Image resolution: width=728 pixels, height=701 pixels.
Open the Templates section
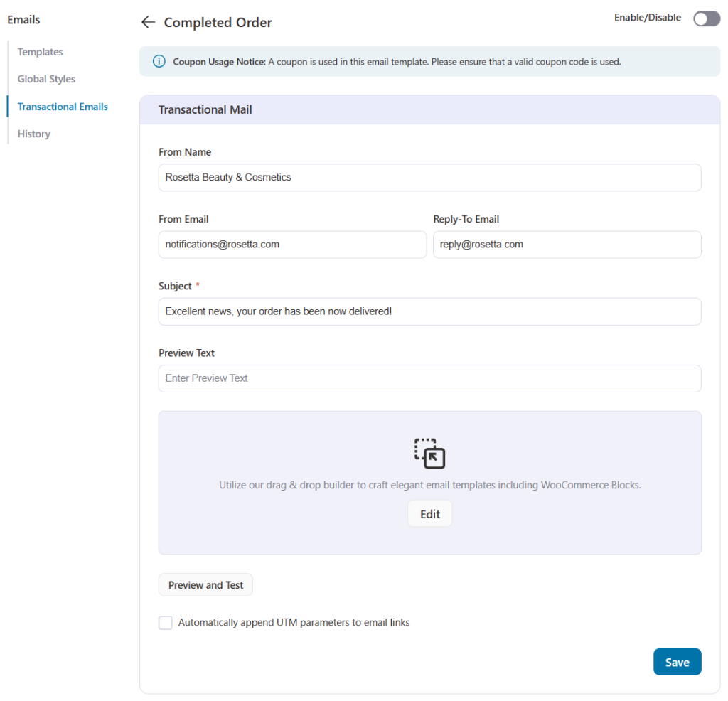[40, 51]
